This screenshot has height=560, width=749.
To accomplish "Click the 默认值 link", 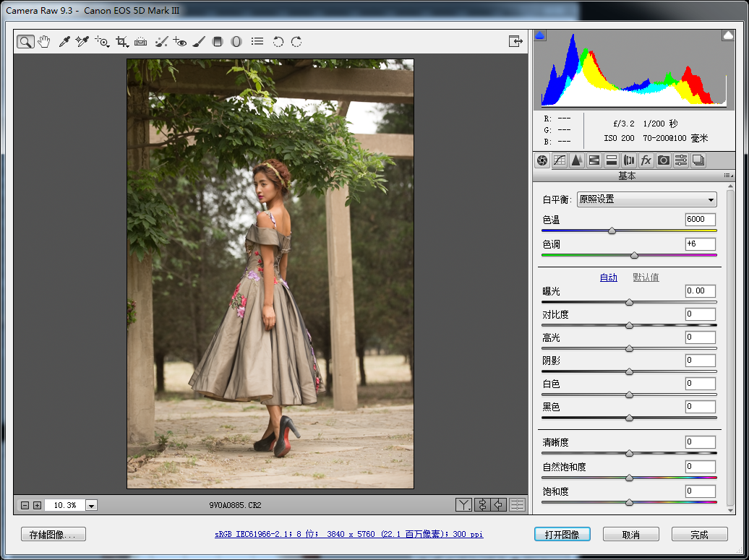I will [x=646, y=277].
